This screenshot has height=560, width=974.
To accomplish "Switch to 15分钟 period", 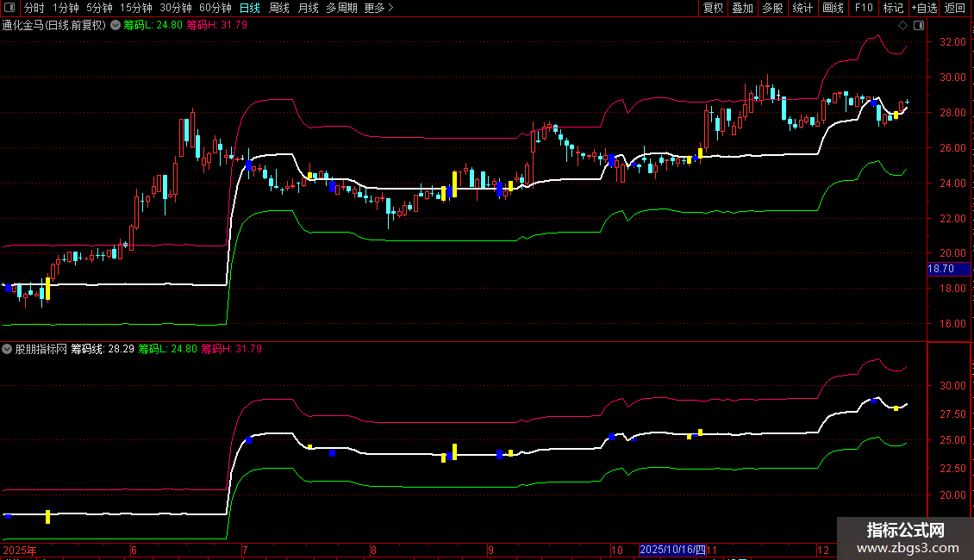I will (x=136, y=8).
